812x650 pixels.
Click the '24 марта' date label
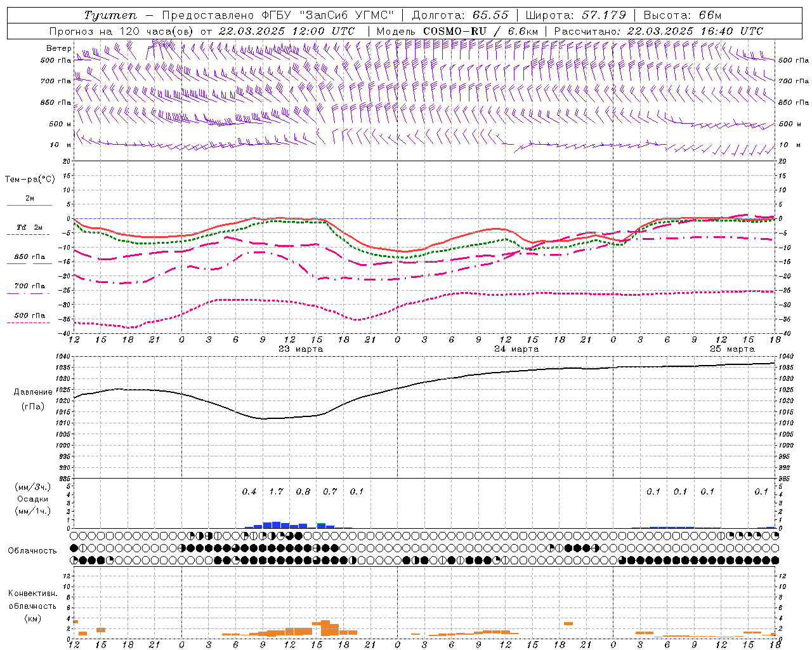click(516, 349)
